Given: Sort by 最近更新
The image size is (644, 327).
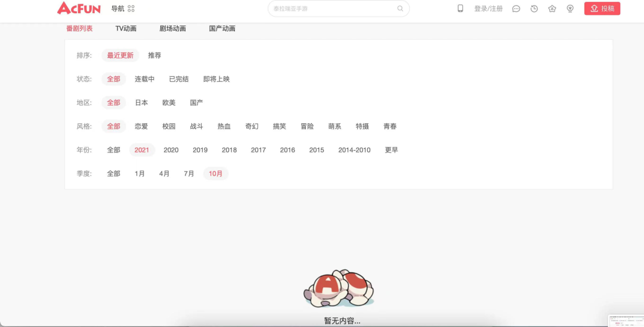Looking at the screenshot, I should pos(120,55).
